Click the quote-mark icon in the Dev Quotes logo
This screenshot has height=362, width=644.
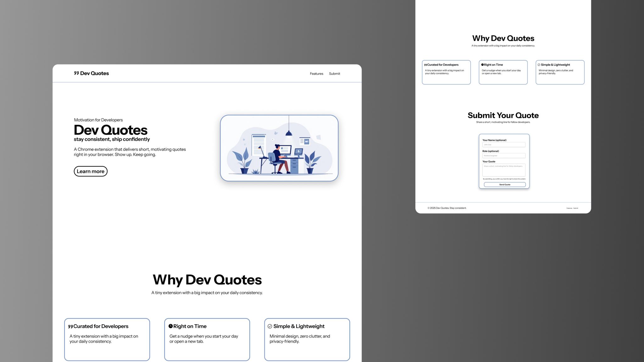tap(76, 73)
